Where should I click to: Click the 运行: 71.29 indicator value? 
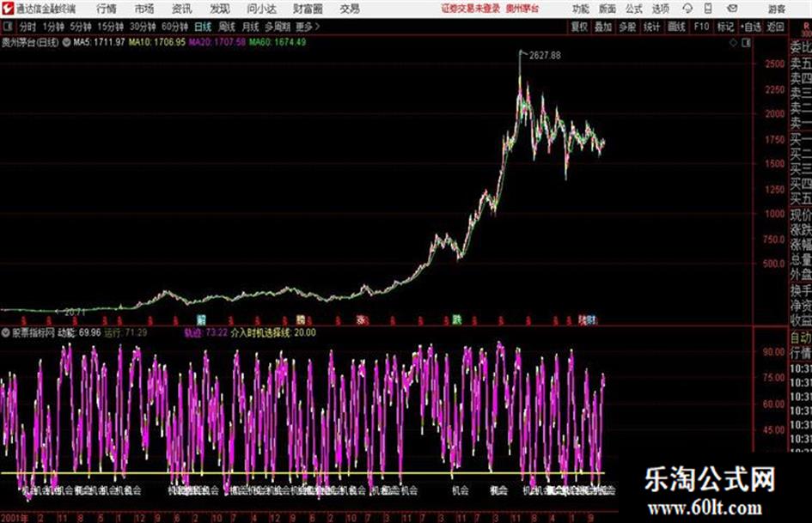coord(125,332)
